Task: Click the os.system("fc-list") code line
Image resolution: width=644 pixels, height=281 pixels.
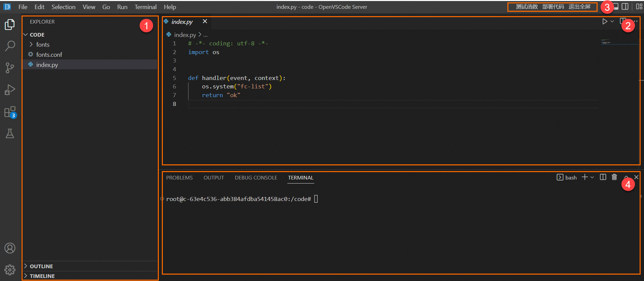Action: coord(237,86)
